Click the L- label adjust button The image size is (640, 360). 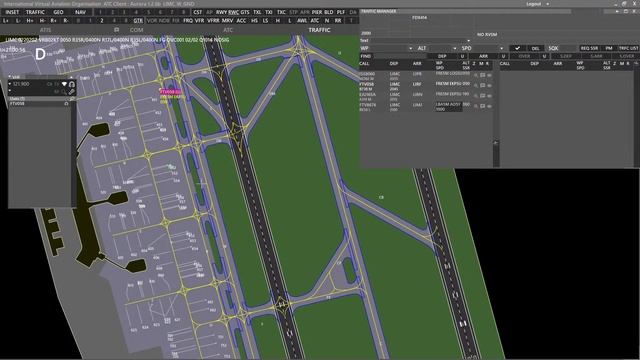[18, 20]
